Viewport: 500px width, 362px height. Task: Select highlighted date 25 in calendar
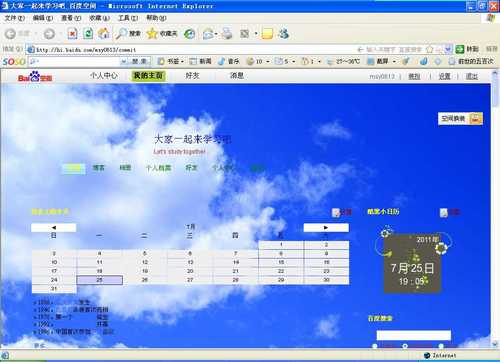tap(100, 280)
